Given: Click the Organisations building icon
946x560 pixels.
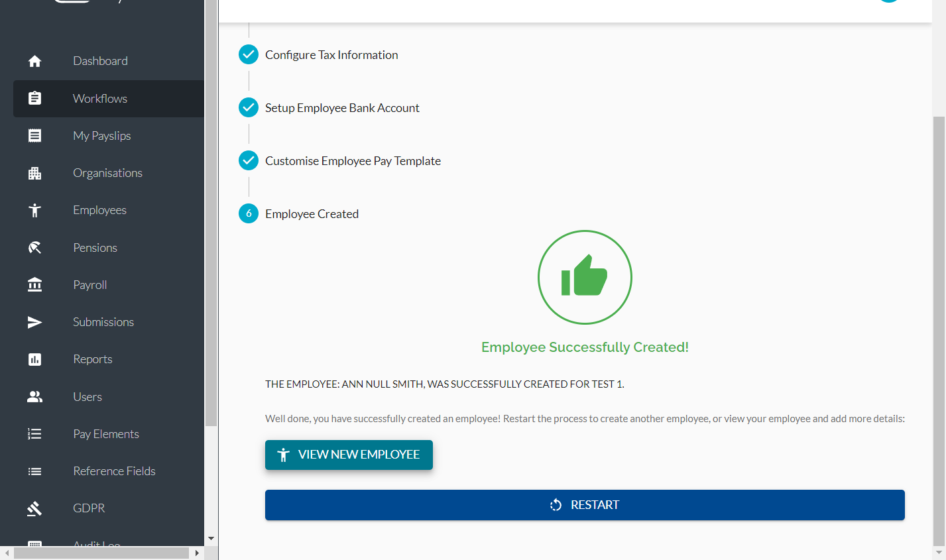Looking at the screenshot, I should coord(34,173).
